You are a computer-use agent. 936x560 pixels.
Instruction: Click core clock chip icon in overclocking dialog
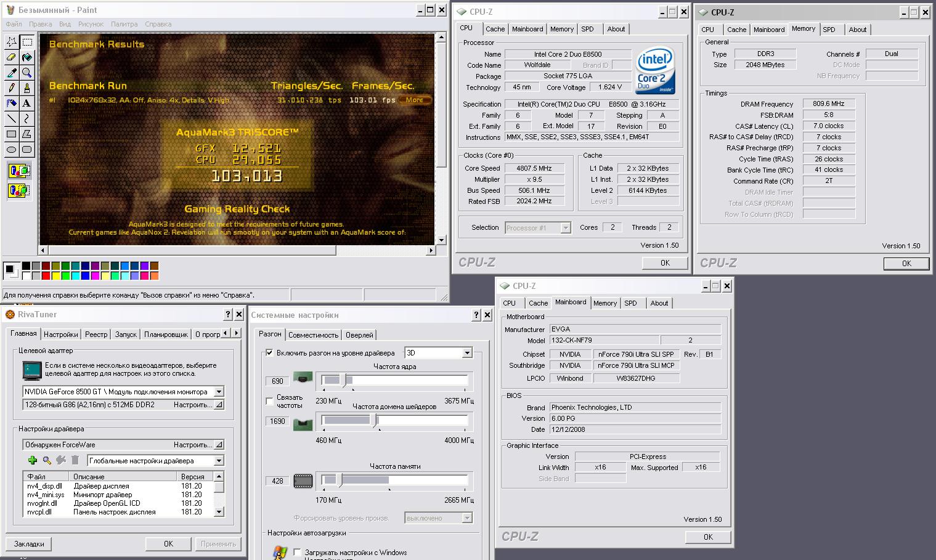pyautogui.click(x=302, y=378)
